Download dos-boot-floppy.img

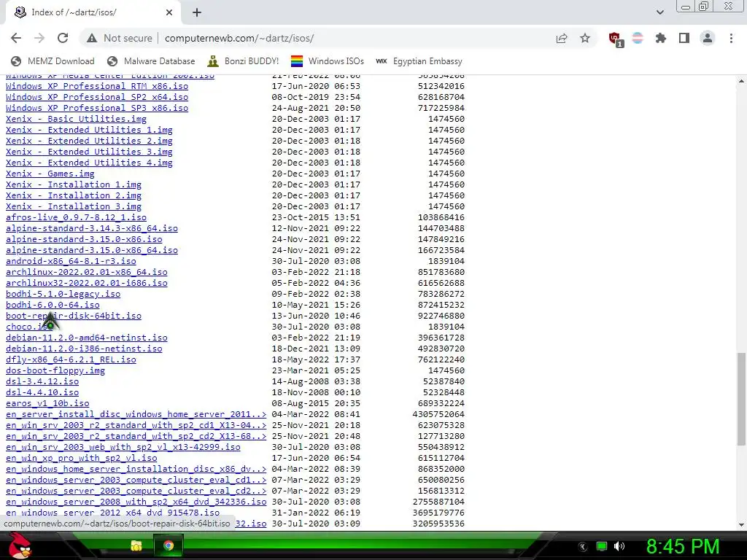(55, 371)
